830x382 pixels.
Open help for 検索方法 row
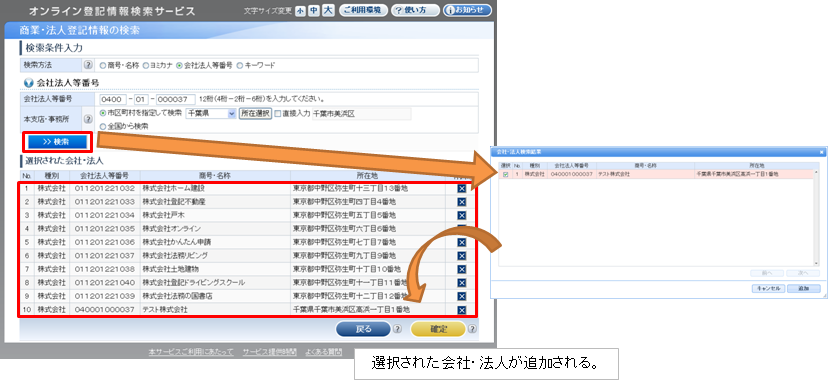tap(88, 66)
